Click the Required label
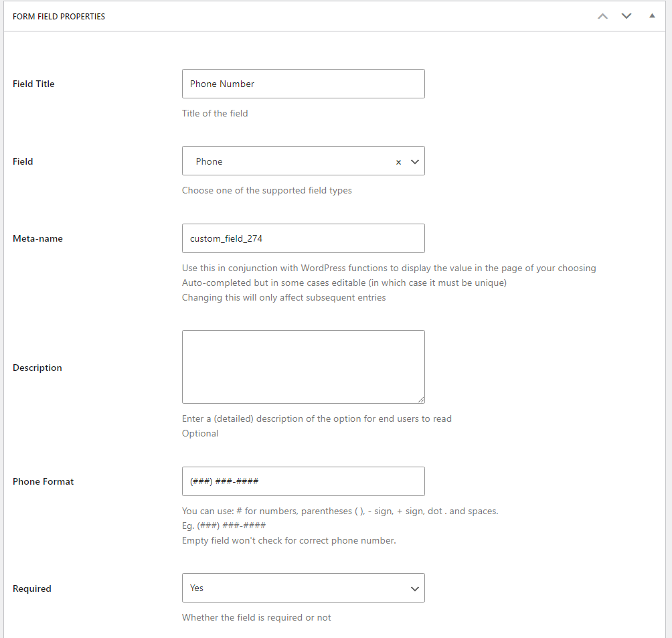The width and height of the screenshot is (672, 638). (32, 588)
